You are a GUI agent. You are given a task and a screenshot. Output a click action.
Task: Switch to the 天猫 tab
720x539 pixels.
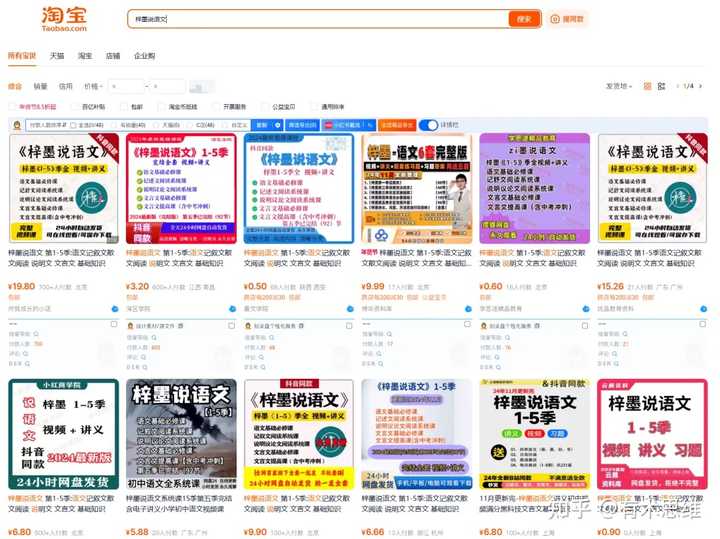click(x=57, y=56)
